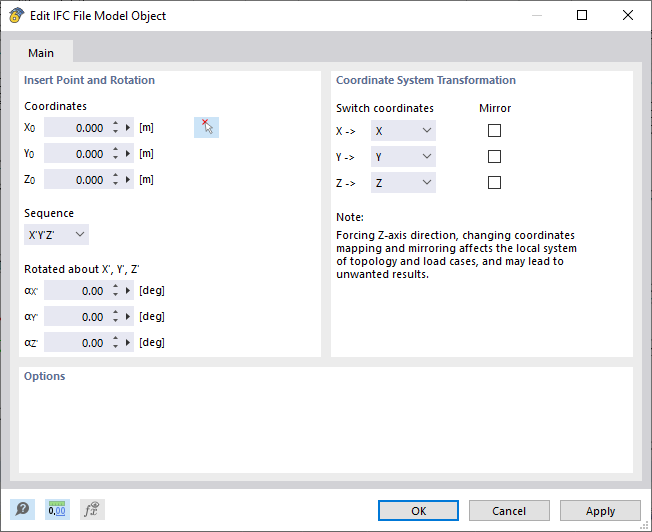
Task: Toggle the Mirror checkbox for Y
Action: tap(494, 157)
